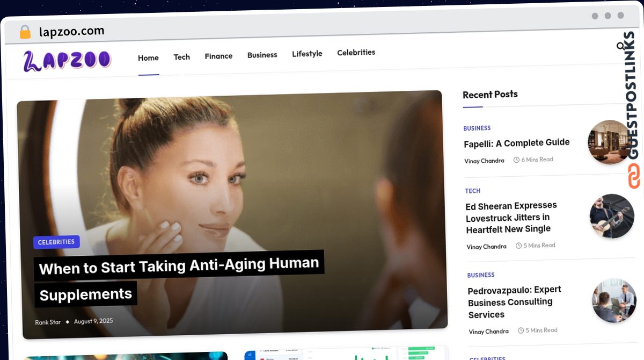
Task: Select Finance in the navigation bar
Action: pyautogui.click(x=218, y=56)
